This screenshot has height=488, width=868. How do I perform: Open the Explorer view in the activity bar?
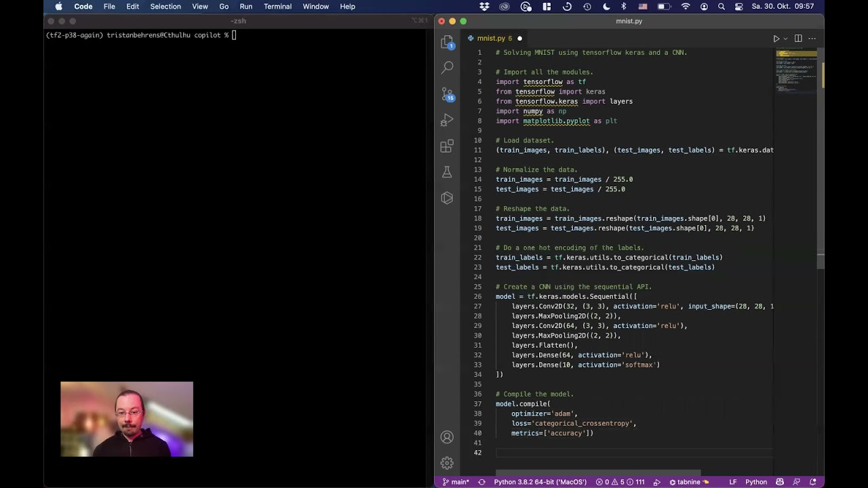(x=447, y=42)
